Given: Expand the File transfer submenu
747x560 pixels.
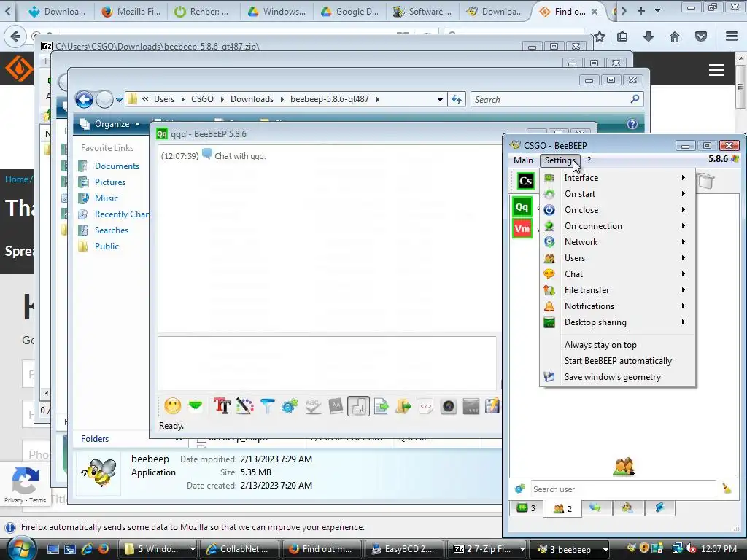Looking at the screenshot, I should (617, 290).
